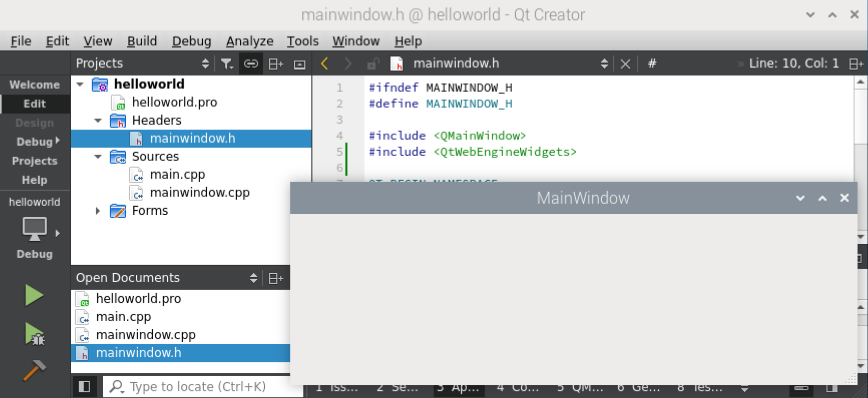Open the Projects view dropdown selector
Viewport: 868px width, 398px height.
click(205, 64)
